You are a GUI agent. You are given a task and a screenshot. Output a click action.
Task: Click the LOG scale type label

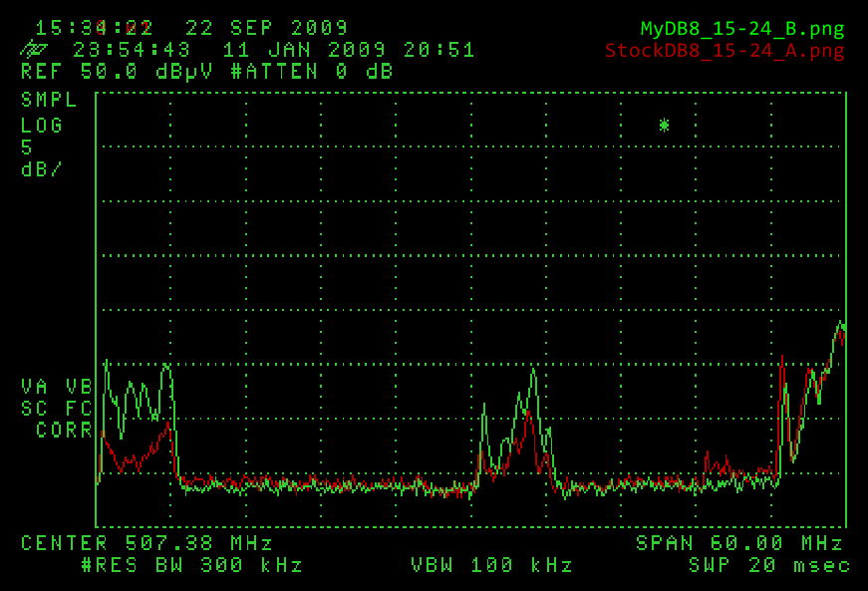(x=42, y=126)
